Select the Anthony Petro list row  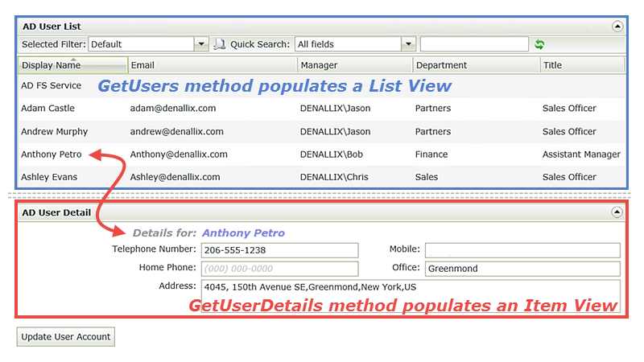tap(321, 154)
